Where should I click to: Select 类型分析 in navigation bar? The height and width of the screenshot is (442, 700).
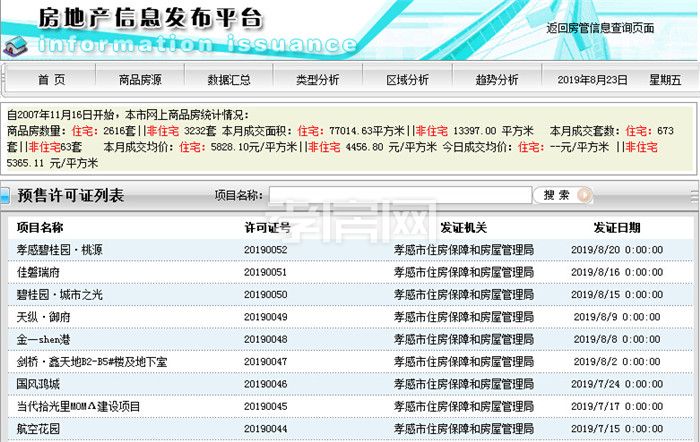coord(318,80)
